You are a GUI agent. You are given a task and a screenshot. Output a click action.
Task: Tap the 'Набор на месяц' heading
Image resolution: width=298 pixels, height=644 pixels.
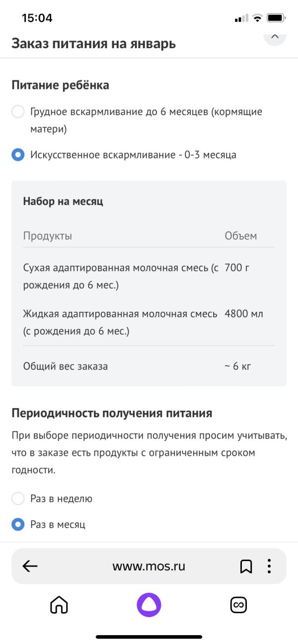[x=63, y=201]
